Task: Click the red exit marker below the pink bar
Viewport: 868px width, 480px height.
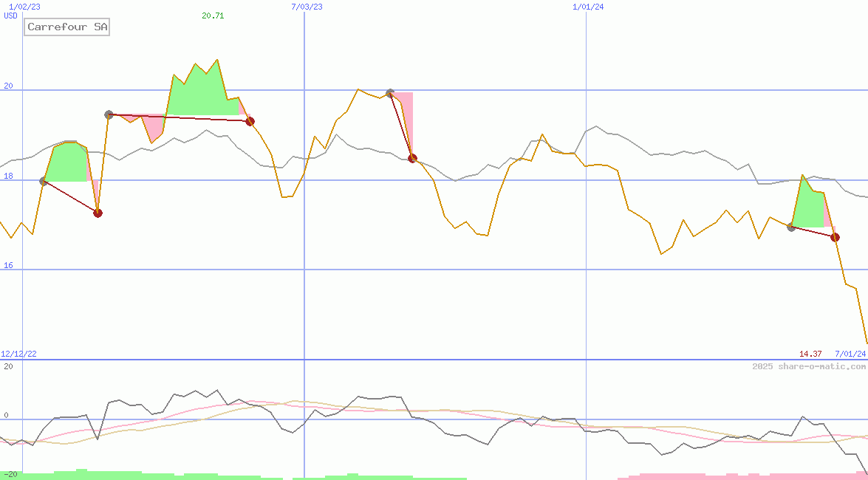Action: 412,158
